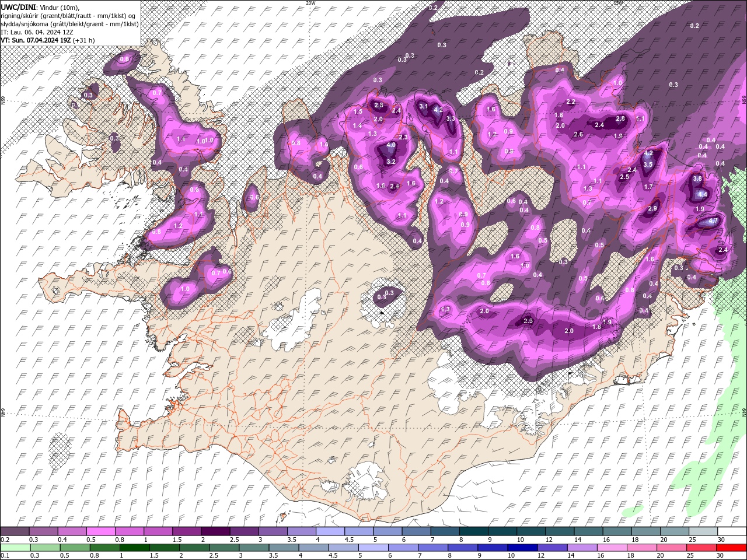
Task: Click snow scale swatch between 2 and 2.5
Action: 215,531
